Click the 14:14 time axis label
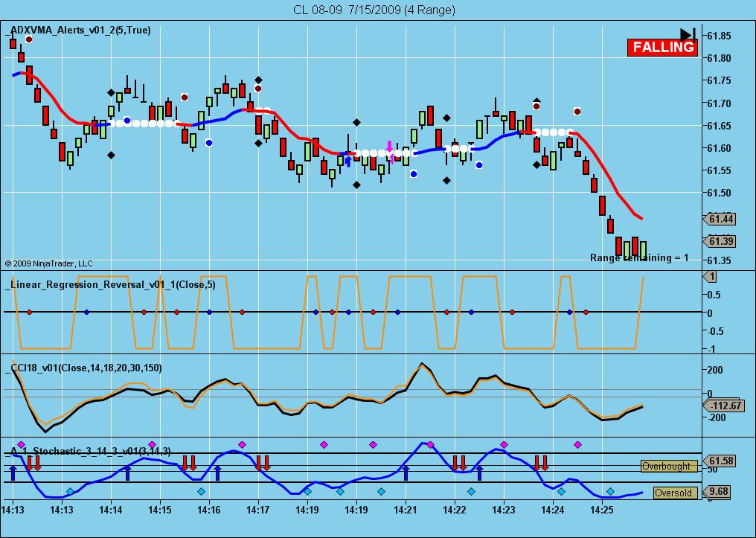The width and height of the screenshot is (756, 538). (x=111, y=510)
